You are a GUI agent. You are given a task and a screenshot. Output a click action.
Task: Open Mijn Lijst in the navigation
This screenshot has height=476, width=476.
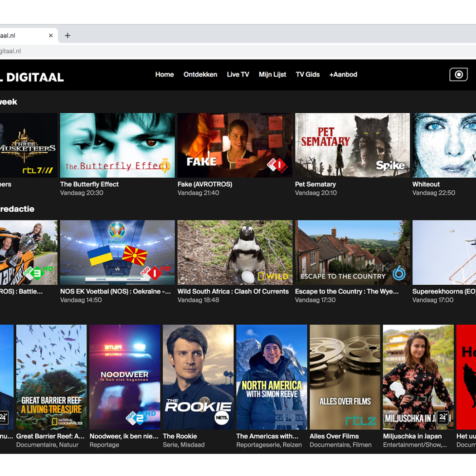tap(272, 74)
